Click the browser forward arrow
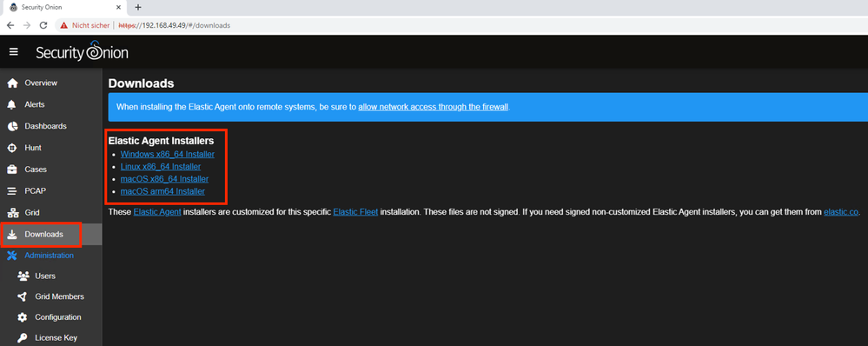Viewport: 868px width, 346px height. click(x=27, y=25)
